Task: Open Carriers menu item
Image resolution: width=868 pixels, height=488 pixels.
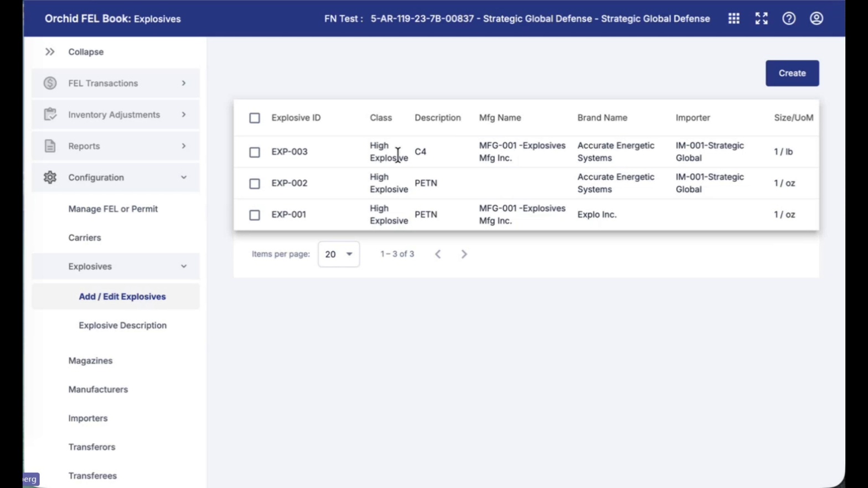Action: 85,237
